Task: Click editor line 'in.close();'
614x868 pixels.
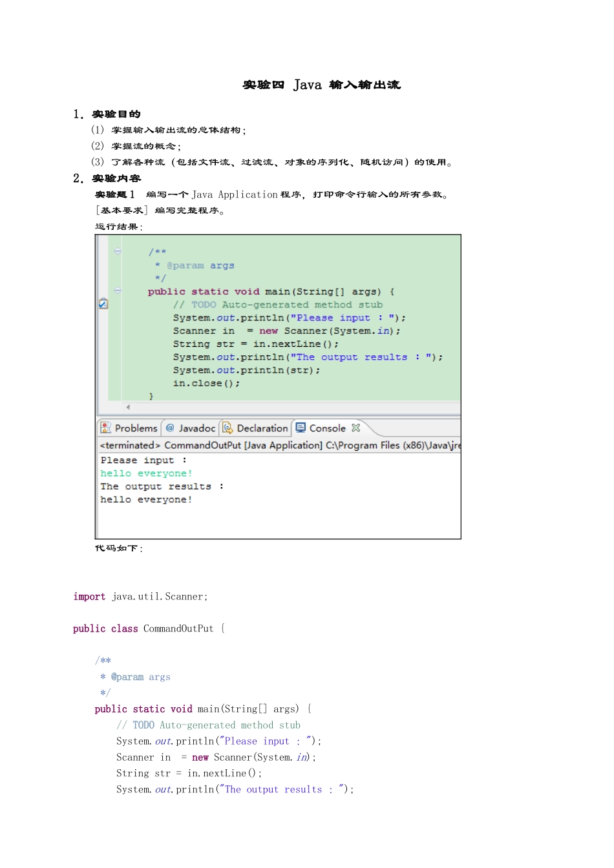Action: pos(206,383)
